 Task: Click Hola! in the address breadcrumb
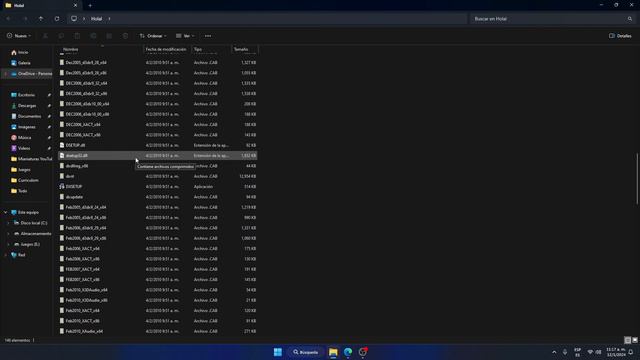(96, 19)
